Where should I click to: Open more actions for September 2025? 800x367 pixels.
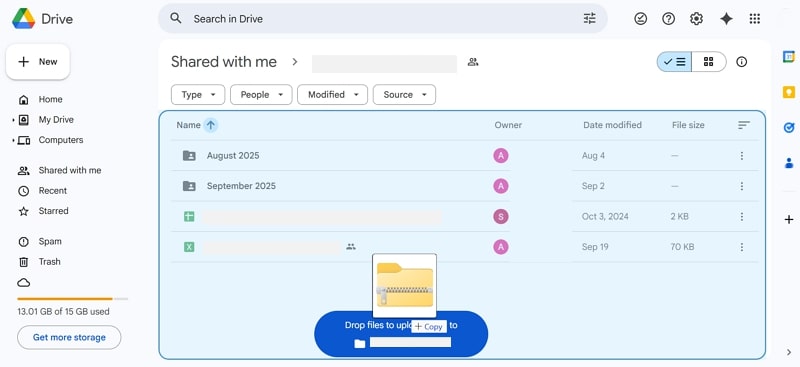point(742,186)
